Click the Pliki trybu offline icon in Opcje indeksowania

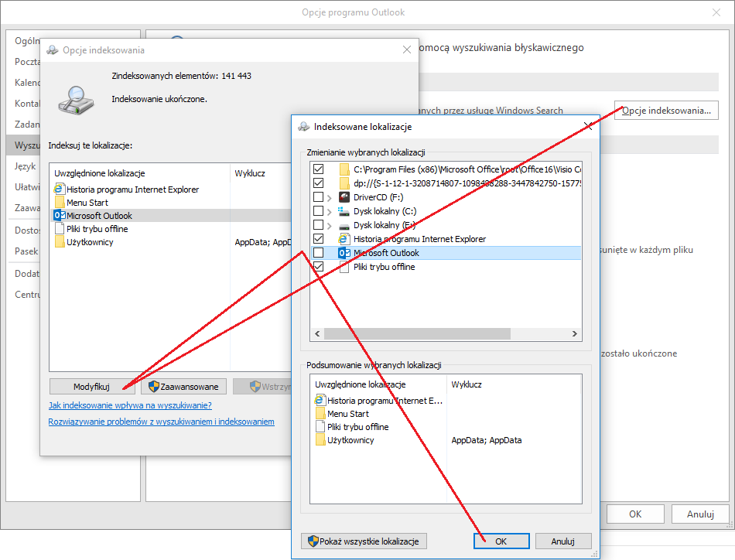pos(60,229)
